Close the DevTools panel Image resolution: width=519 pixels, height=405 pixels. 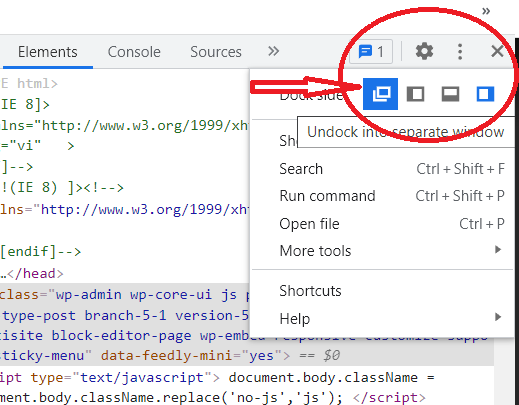[x=497, y=51]
